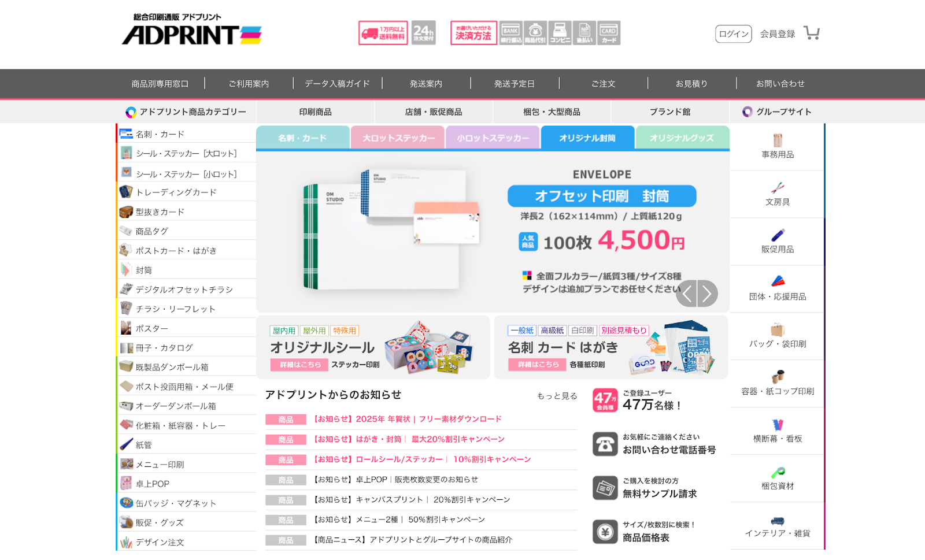Image resolution: width=925 pixels, height=560 pixels.
Task: Switch to the 小ロットステッカー banner tab
Action: (493, 138)
